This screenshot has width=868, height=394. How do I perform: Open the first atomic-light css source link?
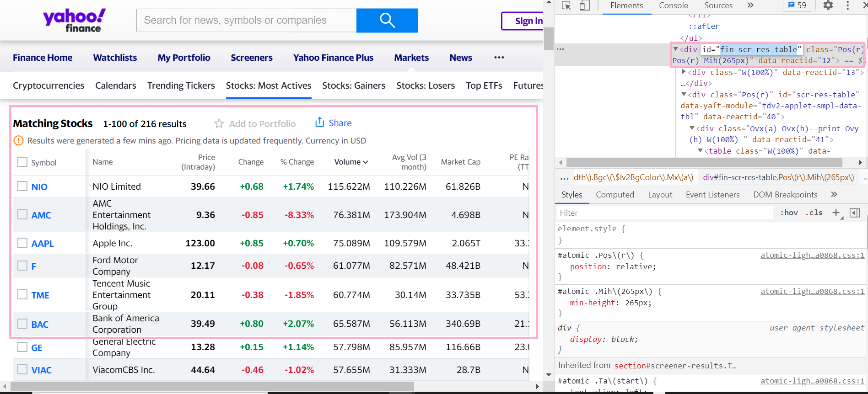click(812, 255)
